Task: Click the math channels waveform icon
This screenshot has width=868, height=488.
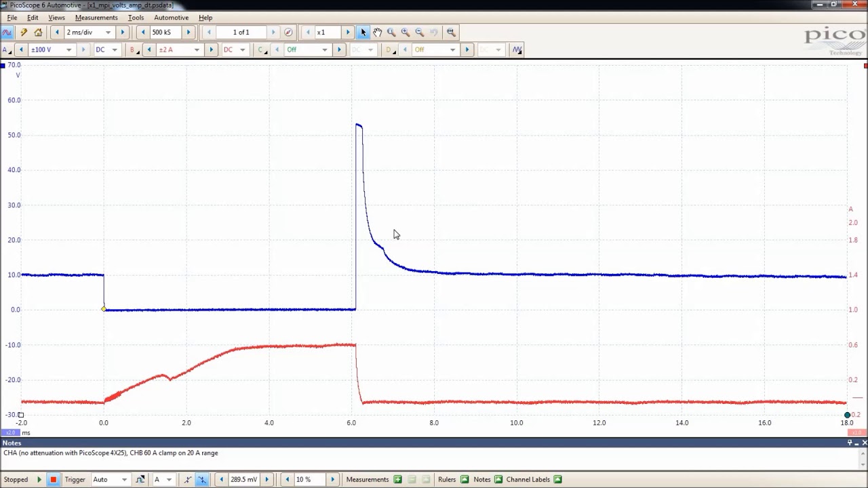Action: click(517, 49)
